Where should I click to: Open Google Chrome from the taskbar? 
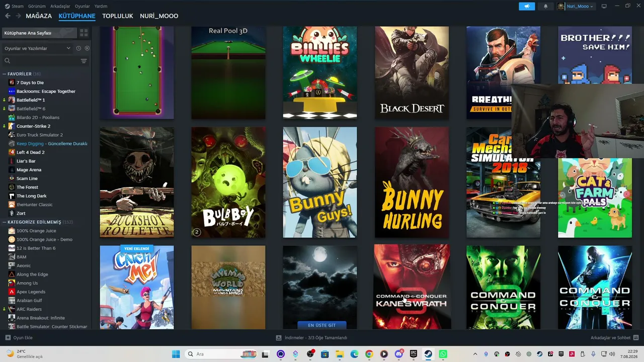pos(369,354)
